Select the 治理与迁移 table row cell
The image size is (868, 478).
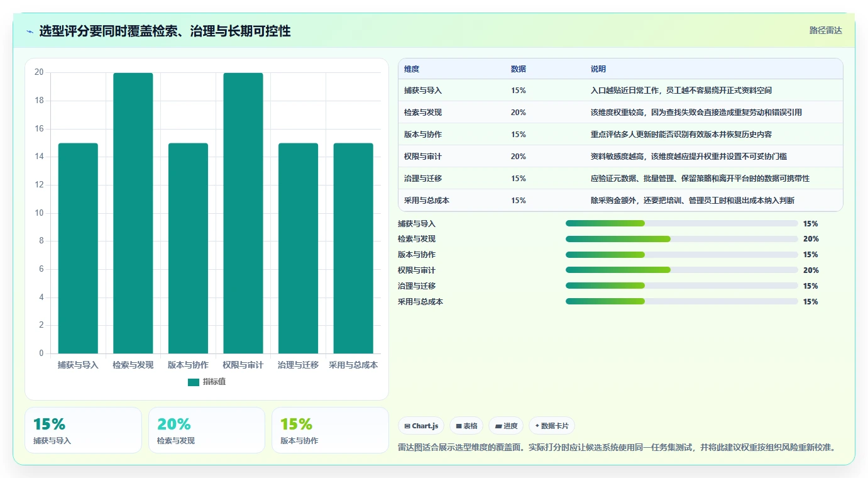(x=423, y=179)
